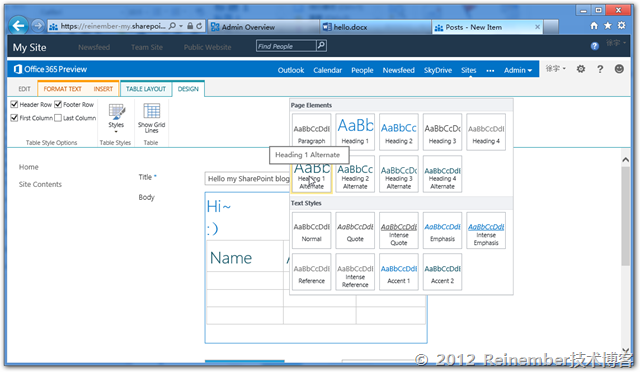Click the page scrollbar up arrow
The image size is (640, 372).
626,160
